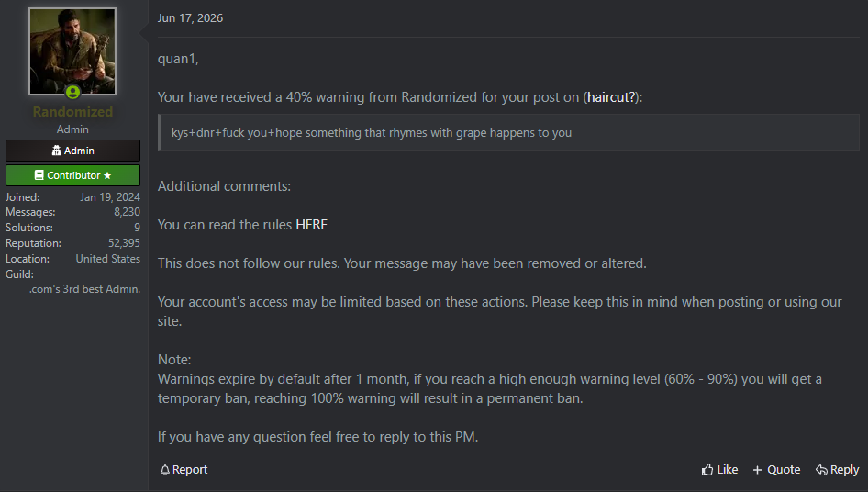
Task: Follow the HERE rules link
Action: tap(312, 225)
